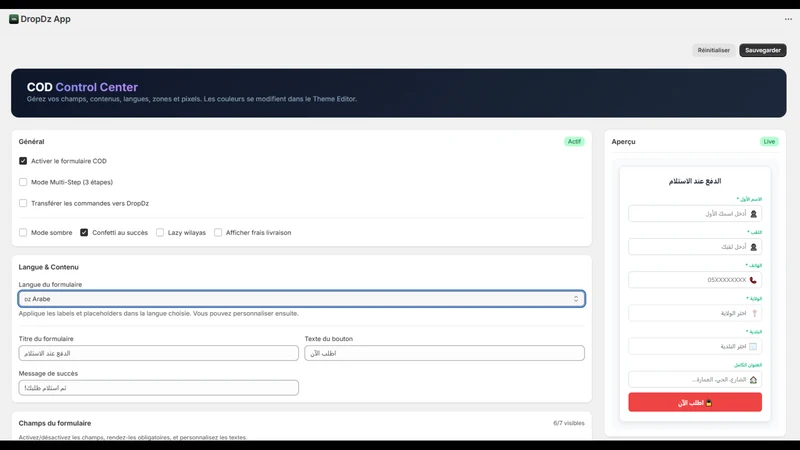Screen dimensions: 800x450
Task: Click the municipality icon in preview form
Action: pyautogui.click(x=753, y=346)
